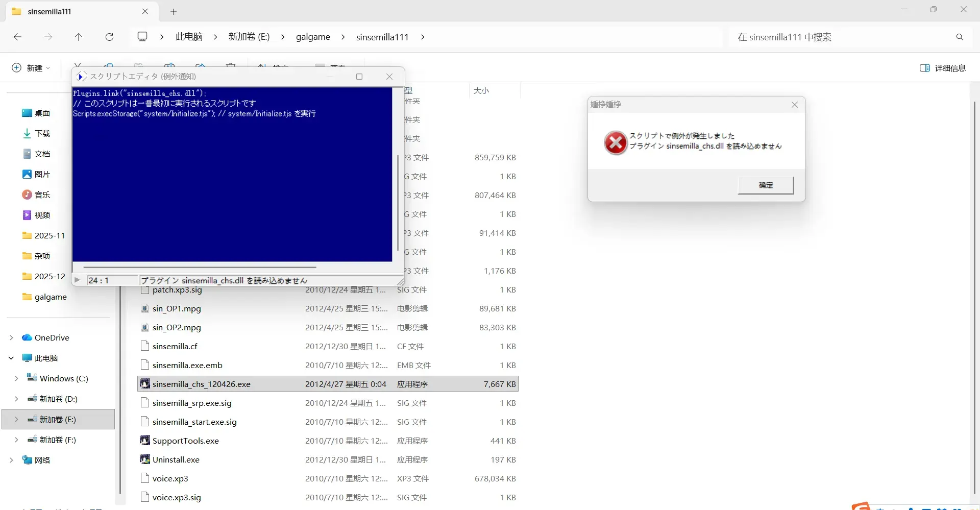Image resolution: width=980 pixels, height=510 pixels.
Task: Click the red error icon in dialog
Action: (x=616, y=142)
